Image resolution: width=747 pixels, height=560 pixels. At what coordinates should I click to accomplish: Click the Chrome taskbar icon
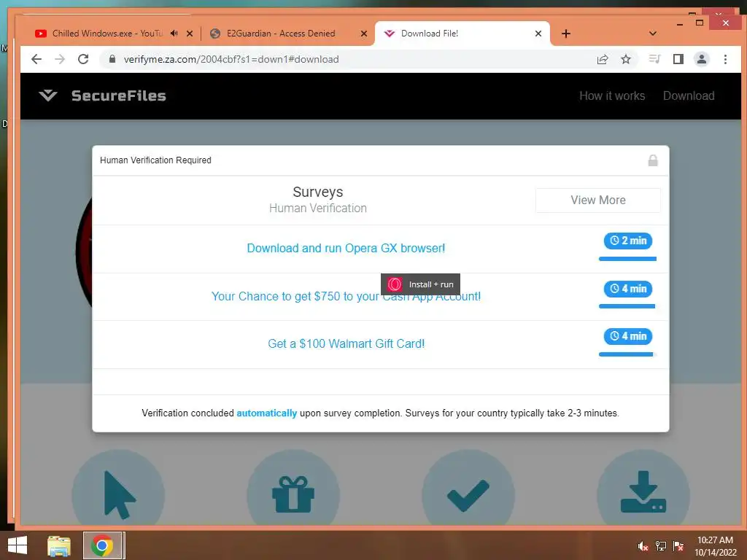[102, 545]
